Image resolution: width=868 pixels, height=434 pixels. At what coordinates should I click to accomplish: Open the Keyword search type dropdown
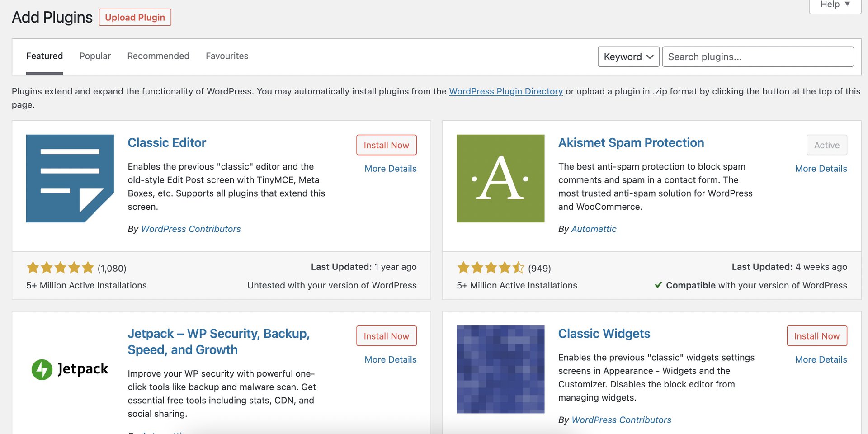pos(628,57)
